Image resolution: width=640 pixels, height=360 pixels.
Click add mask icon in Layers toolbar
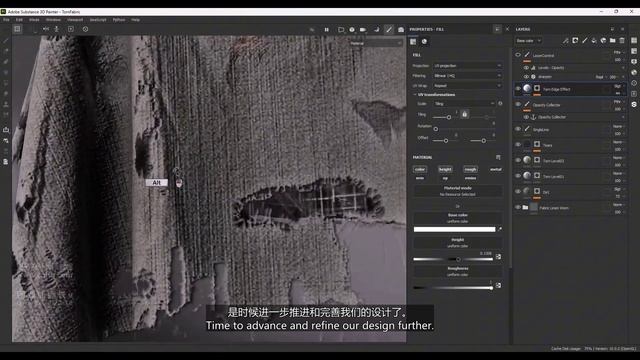click(575, 40)
